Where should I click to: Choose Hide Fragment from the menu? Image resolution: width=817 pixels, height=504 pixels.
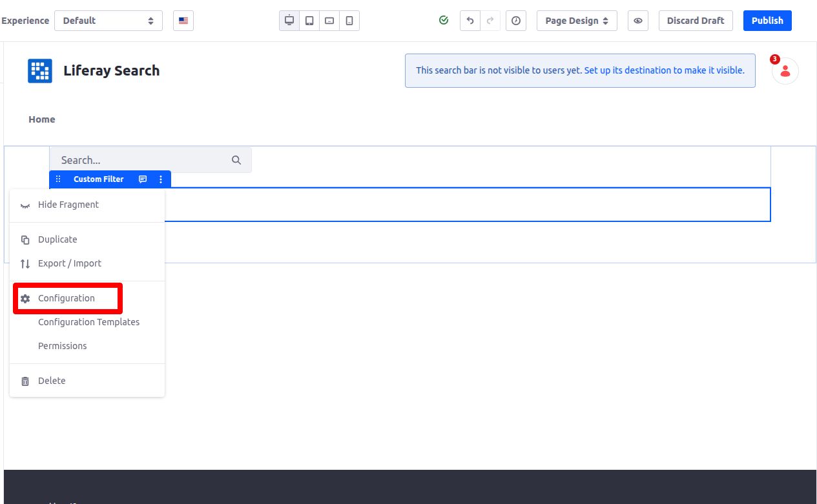point(87,205)
